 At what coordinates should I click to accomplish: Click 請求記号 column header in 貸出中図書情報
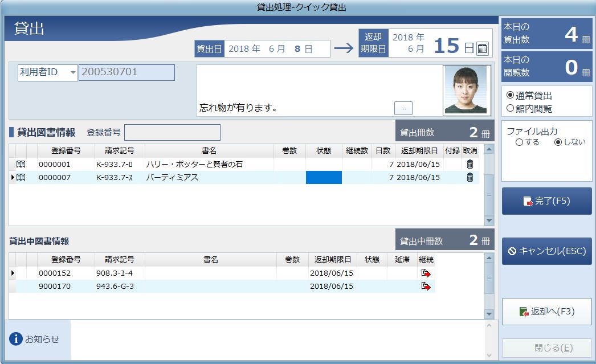pyautogui.click(x=120, y=260)
